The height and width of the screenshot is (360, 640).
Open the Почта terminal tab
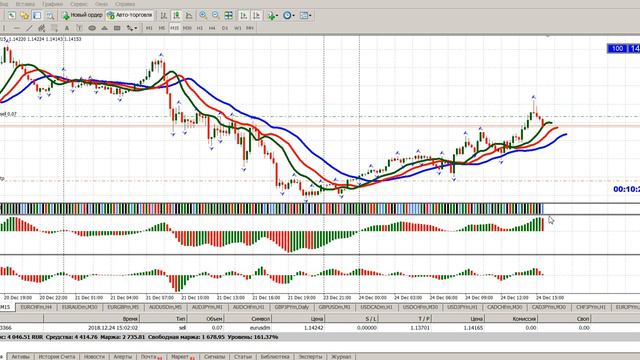tap(151, 357)
